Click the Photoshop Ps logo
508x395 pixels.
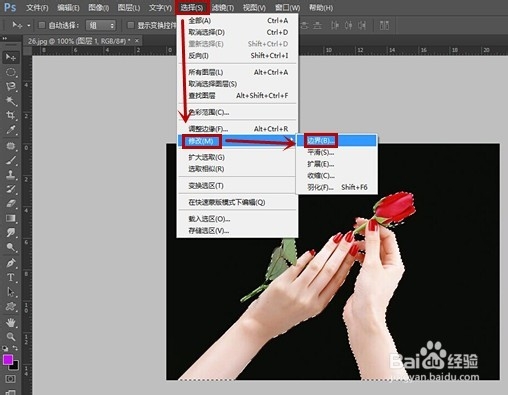pyautogui.click(x=10, y=7)
